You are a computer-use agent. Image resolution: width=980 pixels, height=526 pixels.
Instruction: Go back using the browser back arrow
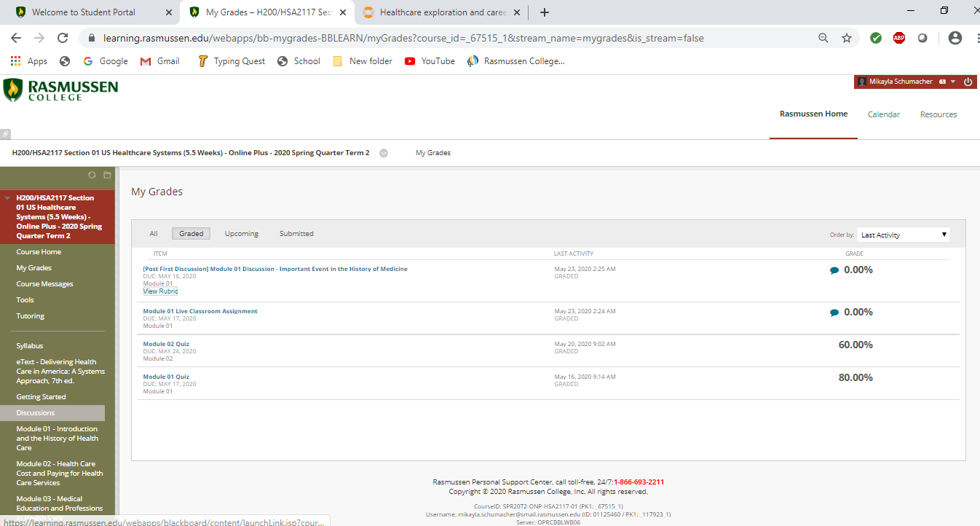pyautogui.click(x=16, y=38)
